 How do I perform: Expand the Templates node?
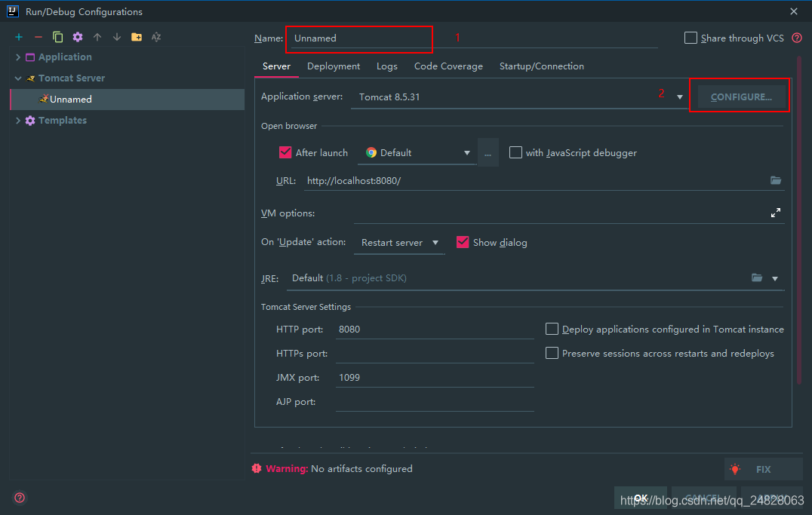point(18,120)
